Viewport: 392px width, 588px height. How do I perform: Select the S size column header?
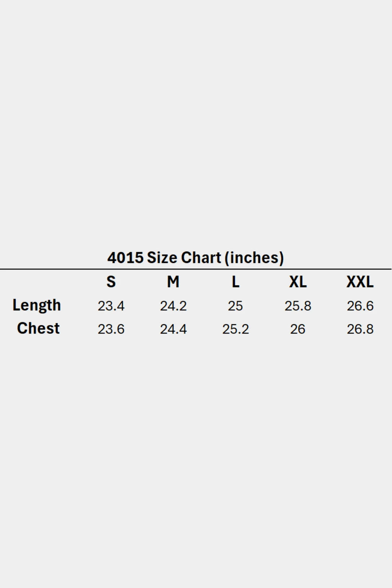pyautogui.click(x=111, y=282)
